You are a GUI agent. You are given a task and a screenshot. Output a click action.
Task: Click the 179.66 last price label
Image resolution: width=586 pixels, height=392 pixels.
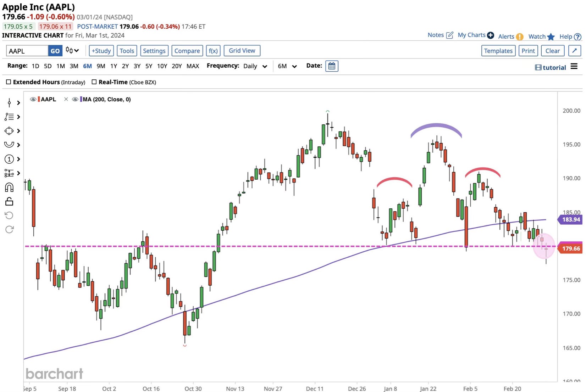tap(570, 248)
